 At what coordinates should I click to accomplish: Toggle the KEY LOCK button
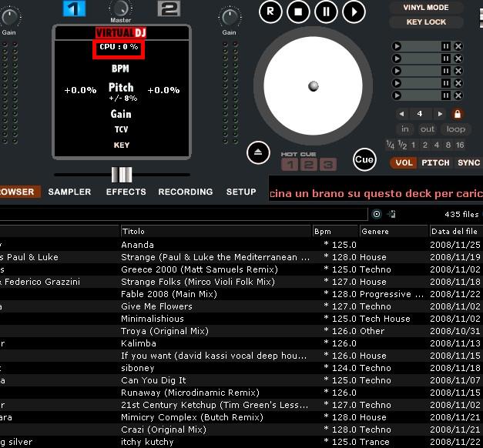coord(426,22)
